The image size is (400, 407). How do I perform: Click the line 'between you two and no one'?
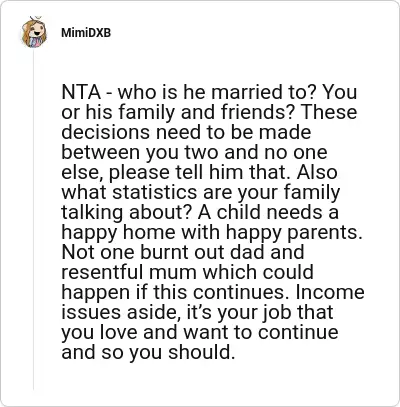tap(194, 152)
